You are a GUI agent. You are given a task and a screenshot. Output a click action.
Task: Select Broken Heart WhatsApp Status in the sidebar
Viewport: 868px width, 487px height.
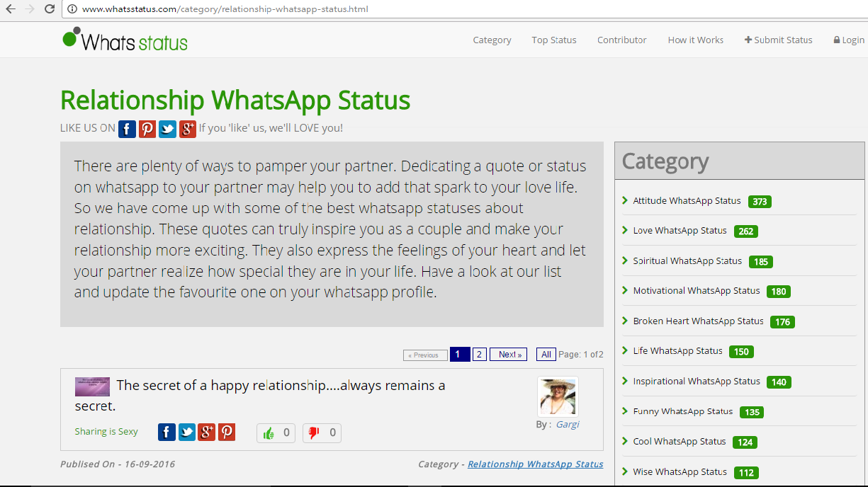point(698,321)
